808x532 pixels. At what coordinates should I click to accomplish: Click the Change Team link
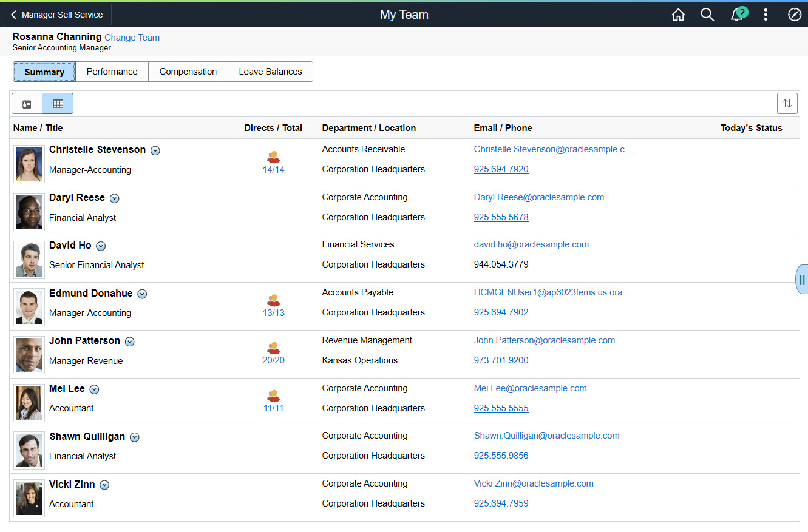132,38
